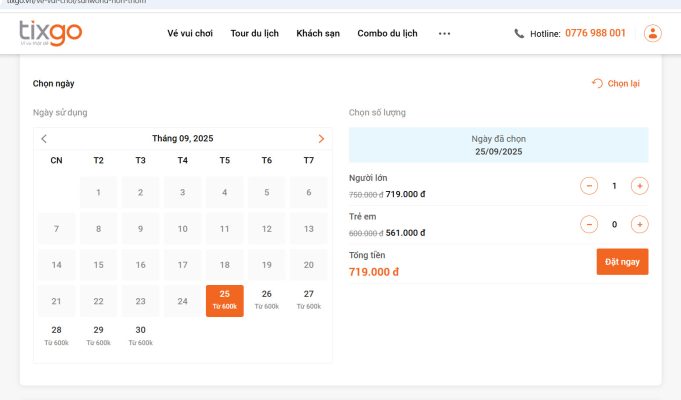Click the tixgo logo

50,33
